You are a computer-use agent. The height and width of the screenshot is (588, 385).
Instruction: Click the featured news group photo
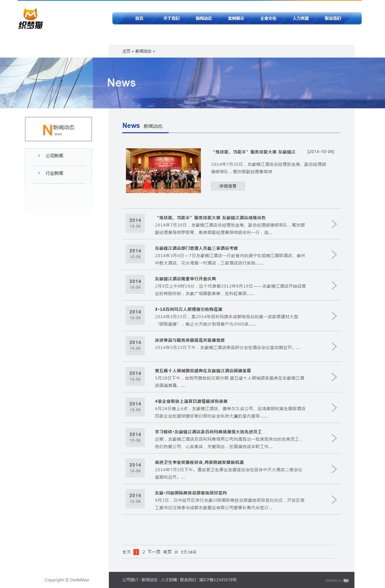pyautogui.click(x=163, y=170)
